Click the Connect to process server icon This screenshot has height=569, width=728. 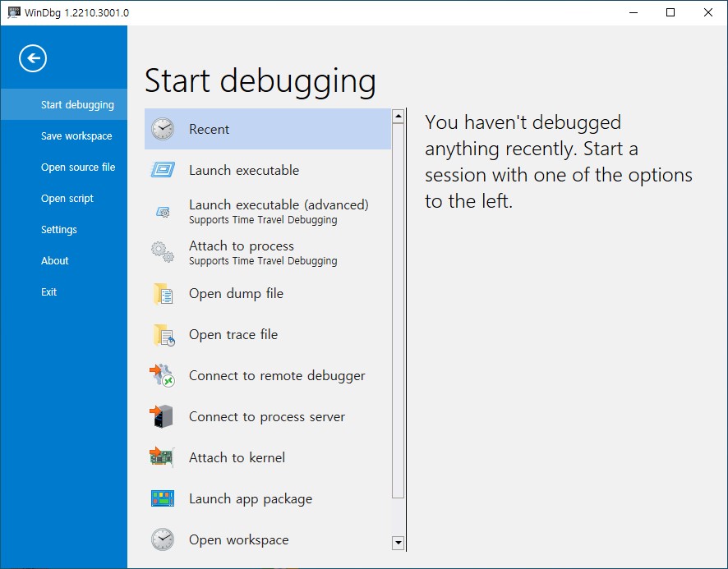(161, 416)
